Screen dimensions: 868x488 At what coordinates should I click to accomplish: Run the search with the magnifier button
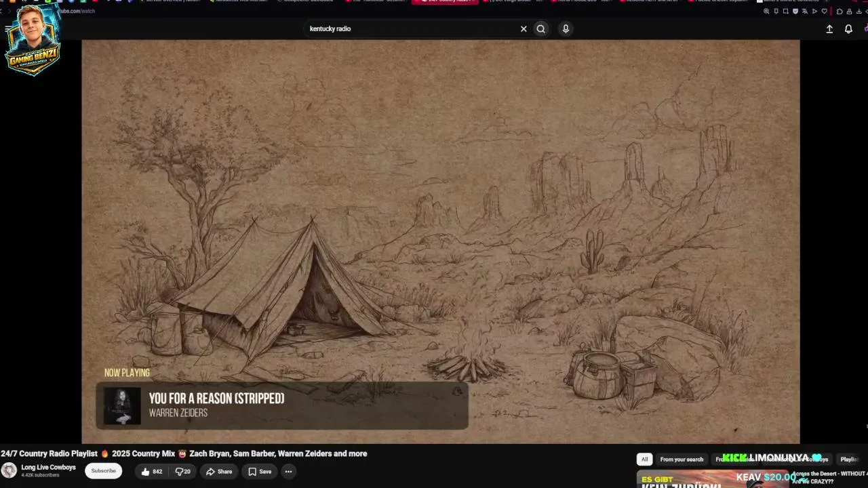pyautogui.click(x=540, y=28)
